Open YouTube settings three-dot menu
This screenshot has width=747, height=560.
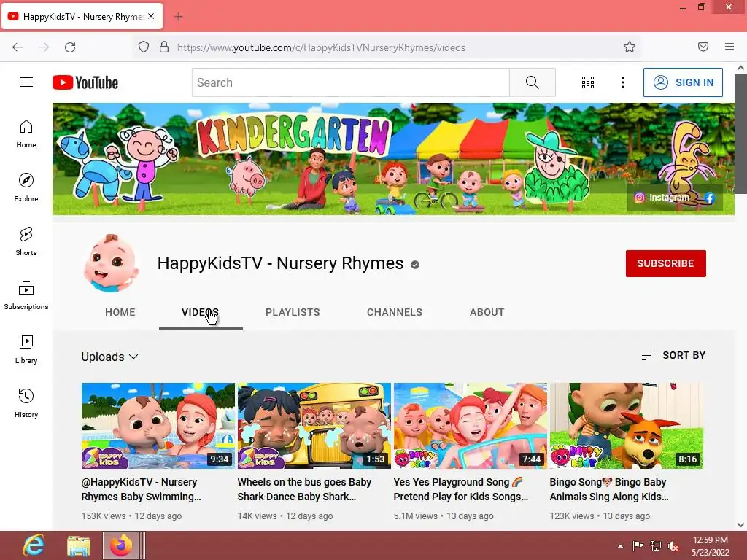pos(623,82)
